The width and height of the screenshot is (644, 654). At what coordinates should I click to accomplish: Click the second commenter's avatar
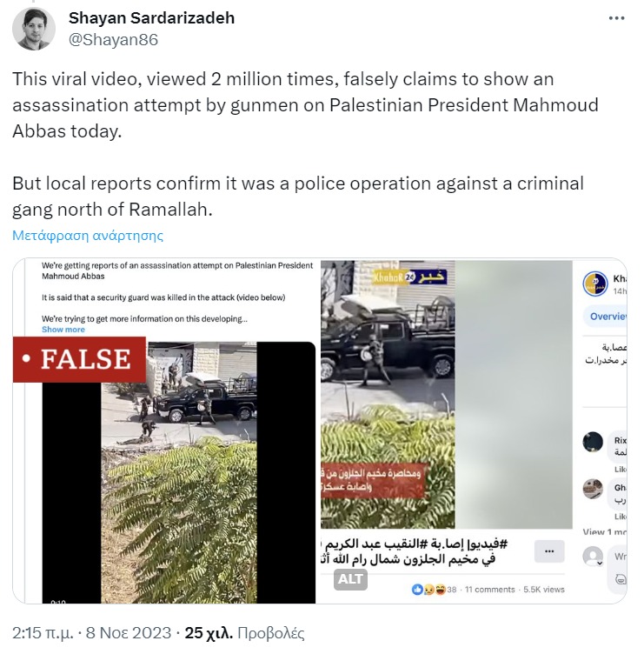593,489
